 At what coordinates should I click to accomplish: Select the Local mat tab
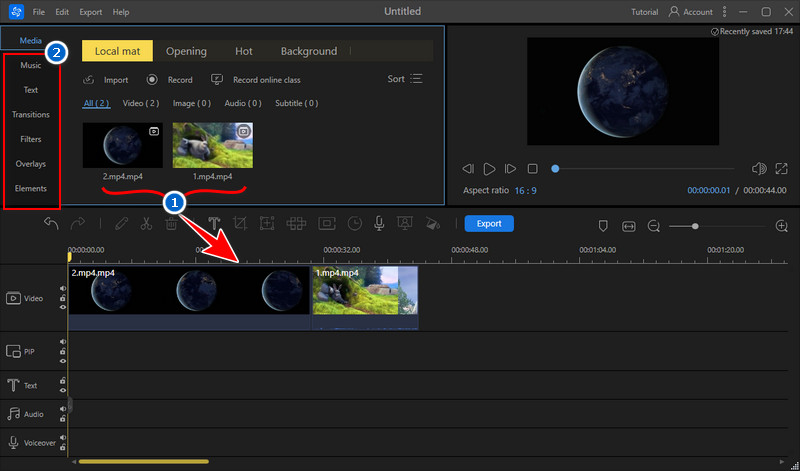click(x=117, y=51)
